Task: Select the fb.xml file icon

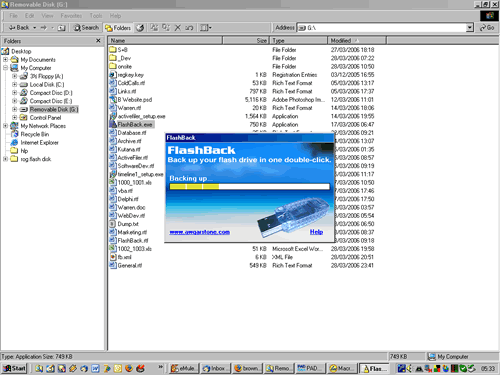Action: (113, 257)
